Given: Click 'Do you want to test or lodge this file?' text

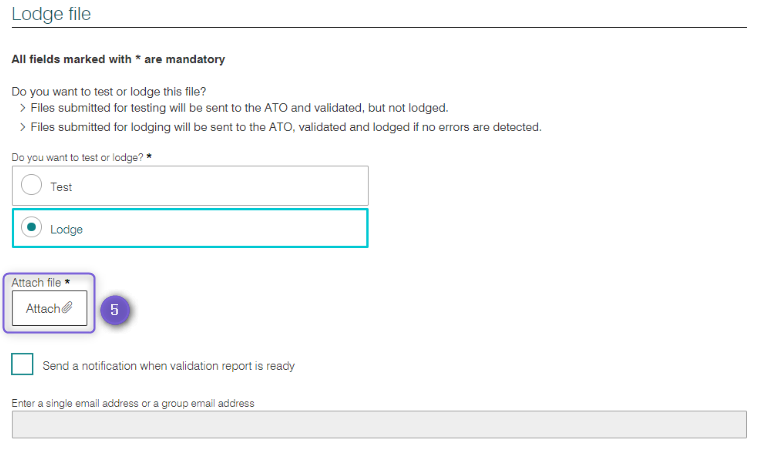Looking at the screenshot, I should pos(109,92).
